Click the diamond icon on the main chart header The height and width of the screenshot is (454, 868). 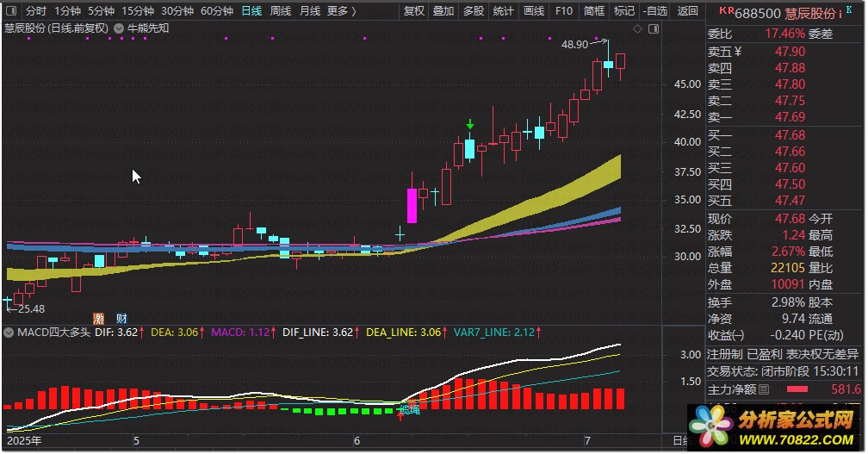638,28
